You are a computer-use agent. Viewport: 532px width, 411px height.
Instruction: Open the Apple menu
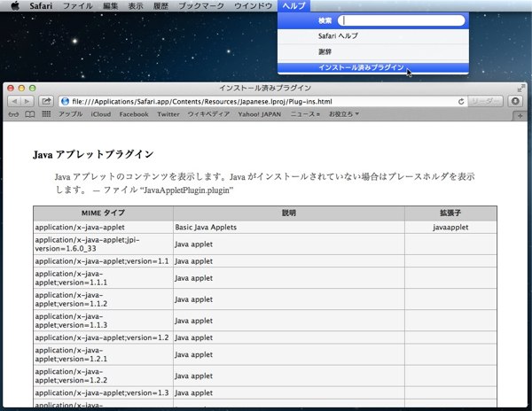(x=14, y=6)
